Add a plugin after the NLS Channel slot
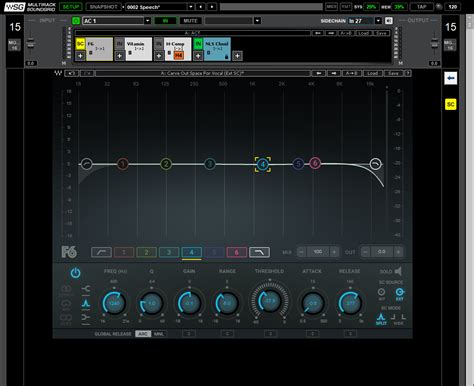 (237, 56)
